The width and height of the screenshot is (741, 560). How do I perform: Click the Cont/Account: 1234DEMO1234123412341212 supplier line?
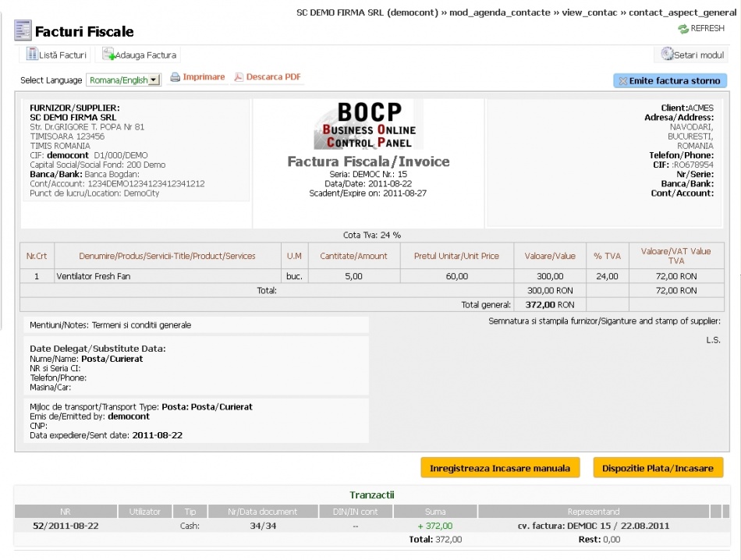click(117, 184)
